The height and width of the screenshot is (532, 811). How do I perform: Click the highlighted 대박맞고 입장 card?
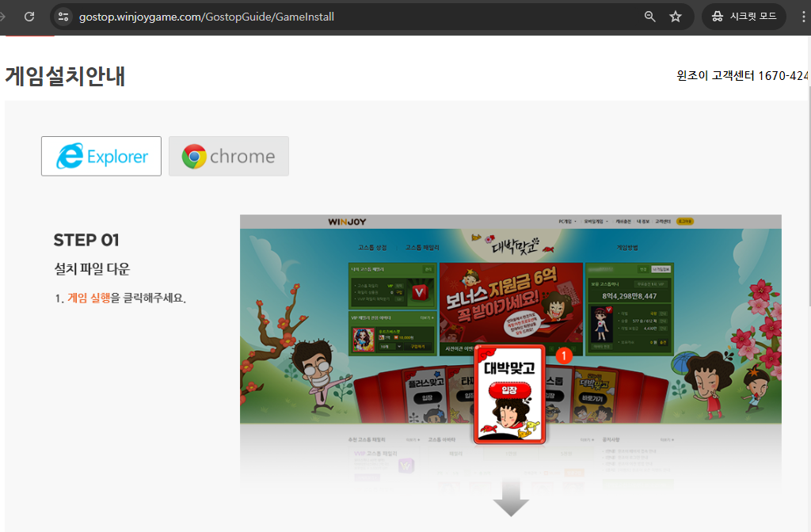pyautogui.click(x=510, y=395)
